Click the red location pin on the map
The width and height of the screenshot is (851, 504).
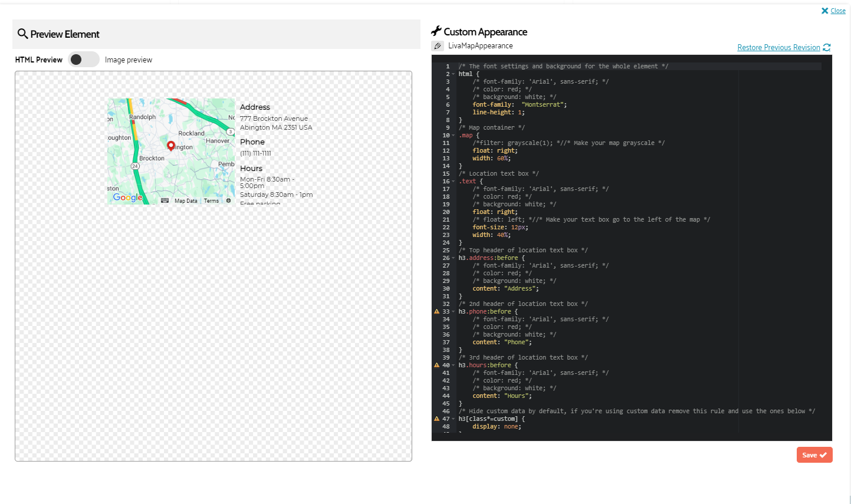click(x=171, y=146)
